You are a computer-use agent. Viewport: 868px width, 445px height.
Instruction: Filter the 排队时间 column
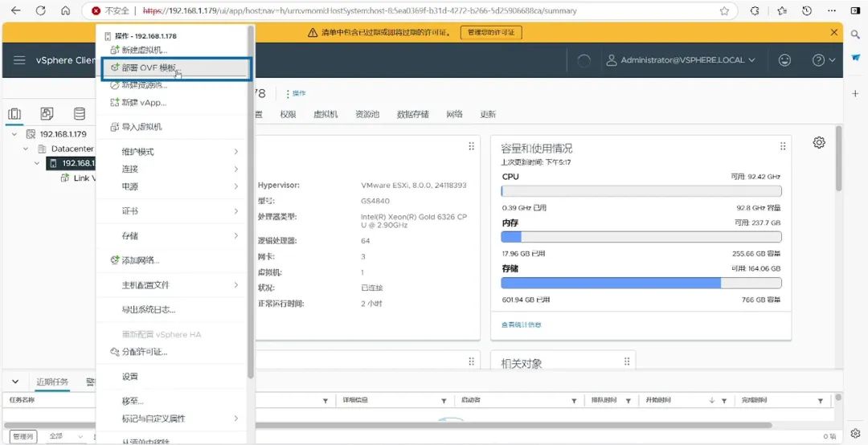(628, 400)
